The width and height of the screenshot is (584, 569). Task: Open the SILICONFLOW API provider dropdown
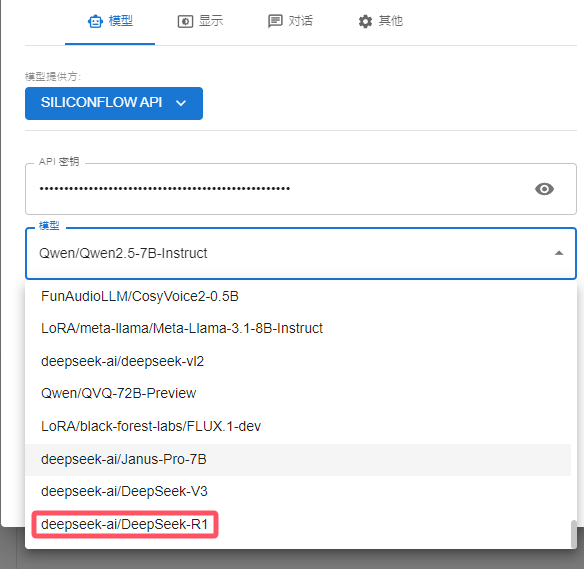pyautogui.click(x=114, y=103)
